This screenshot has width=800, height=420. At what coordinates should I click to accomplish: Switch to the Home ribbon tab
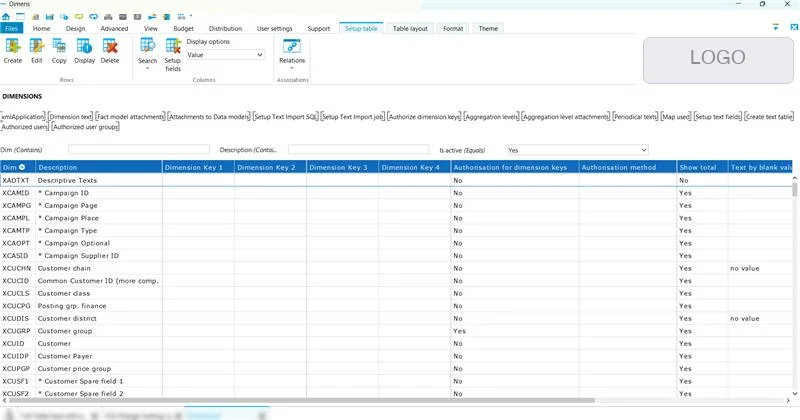point(41,29)
